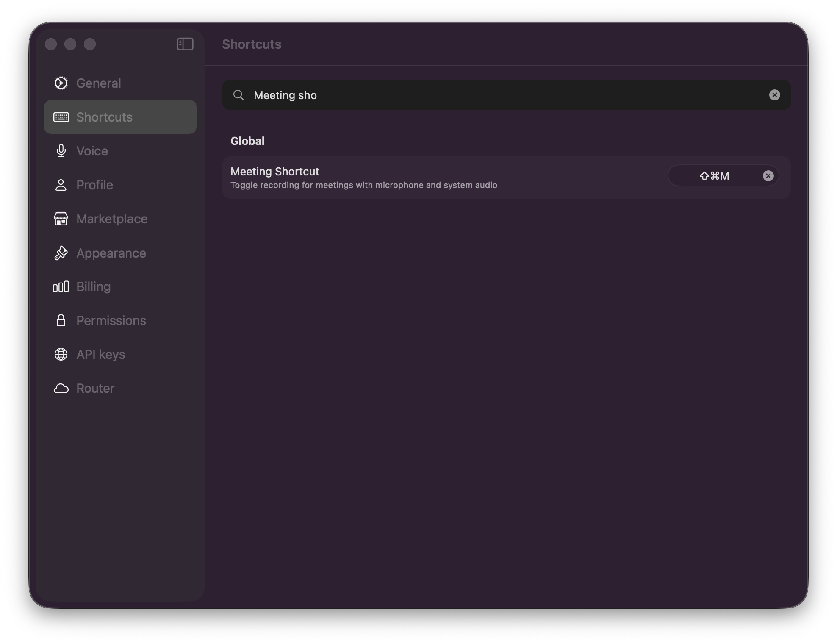This screenshot has width=837, height=644.
Task: Click the Billing bar chart icon
Action: [61, 287]
